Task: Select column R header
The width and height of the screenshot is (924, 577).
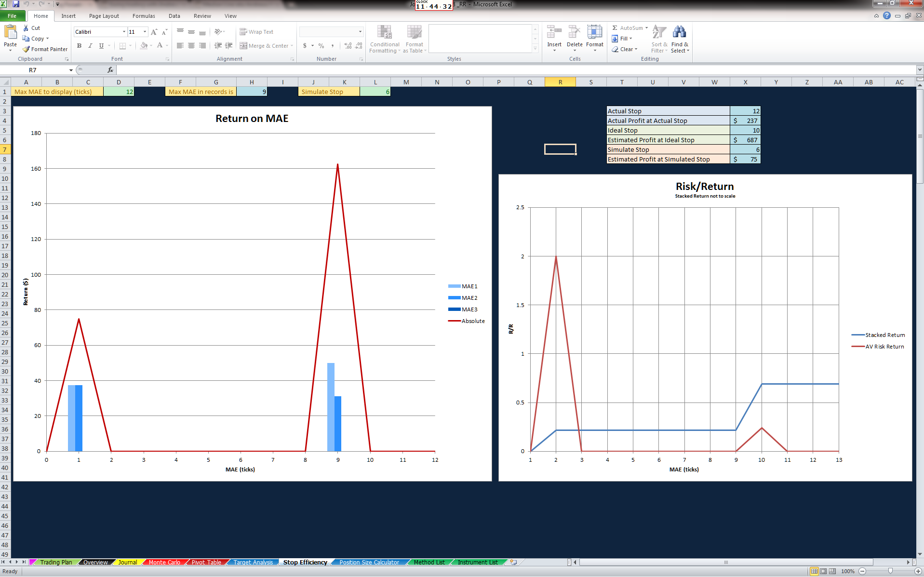Action: click(x=560, y=82)
